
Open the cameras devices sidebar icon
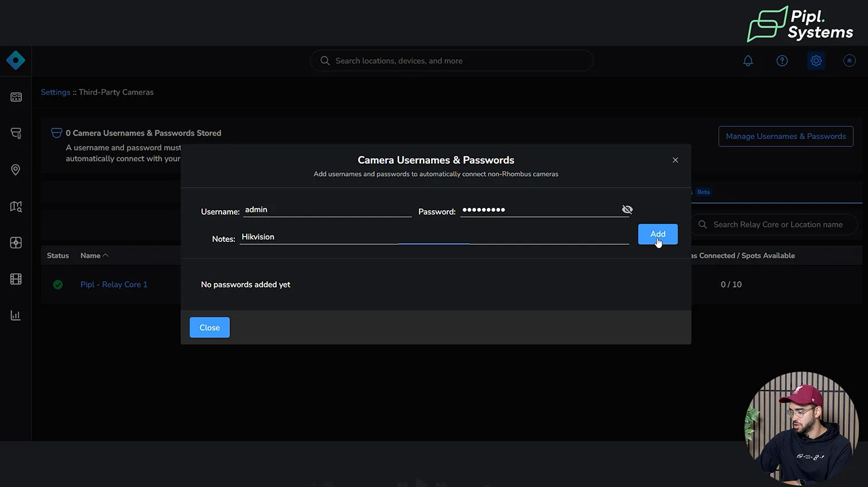pos(16,133)
